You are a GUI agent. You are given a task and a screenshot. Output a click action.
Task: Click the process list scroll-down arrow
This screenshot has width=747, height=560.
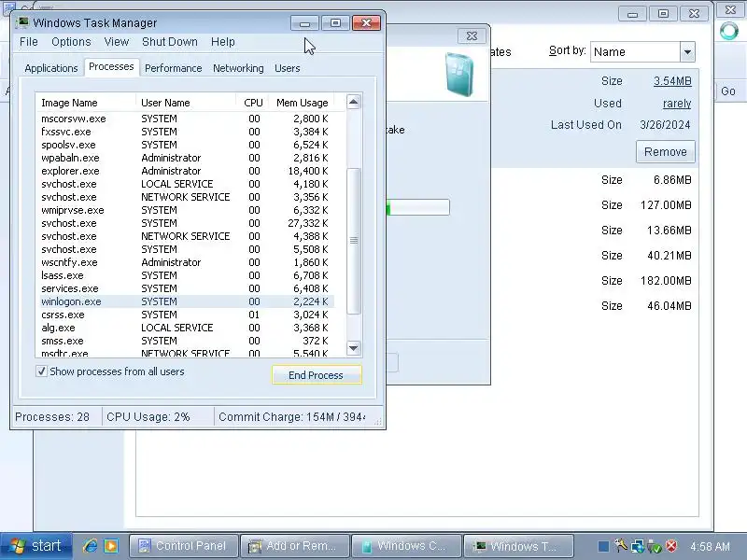(353, 348)
